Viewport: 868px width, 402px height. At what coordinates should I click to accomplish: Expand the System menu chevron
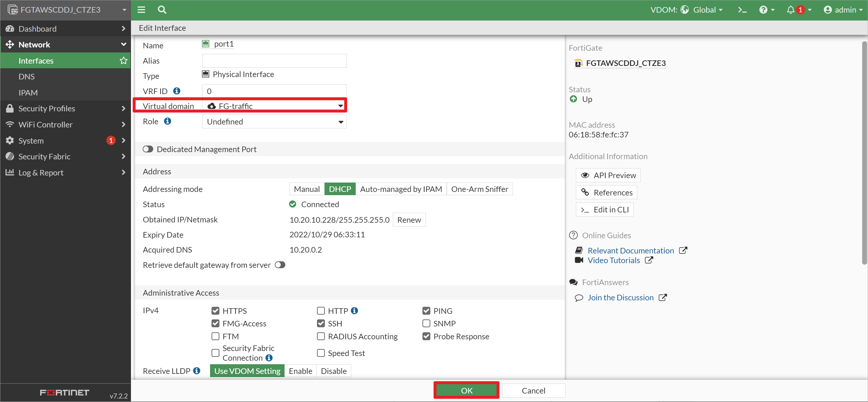[x=123, y=141]
